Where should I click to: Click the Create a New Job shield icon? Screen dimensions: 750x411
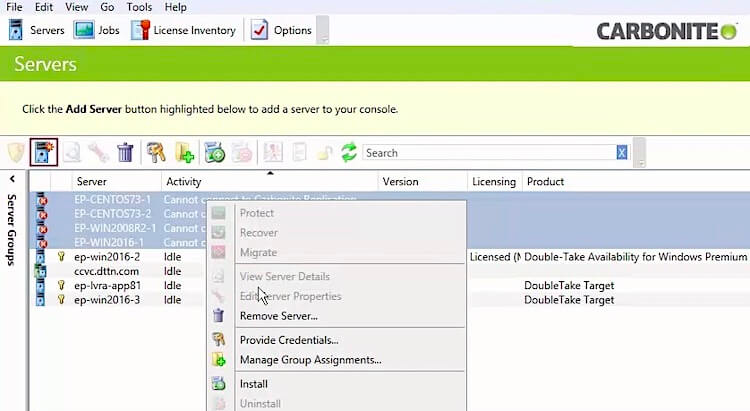(16, 153)
